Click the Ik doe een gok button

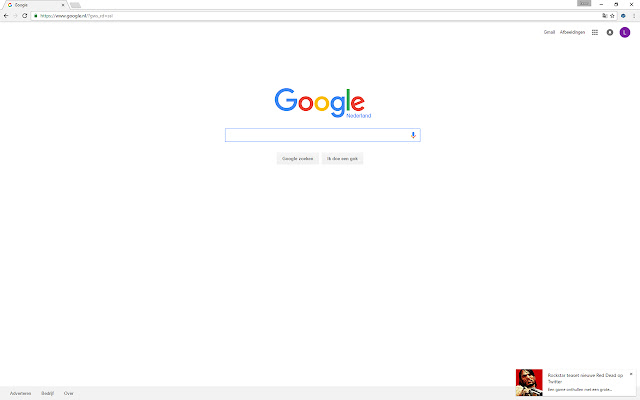(x=342, y=158)
